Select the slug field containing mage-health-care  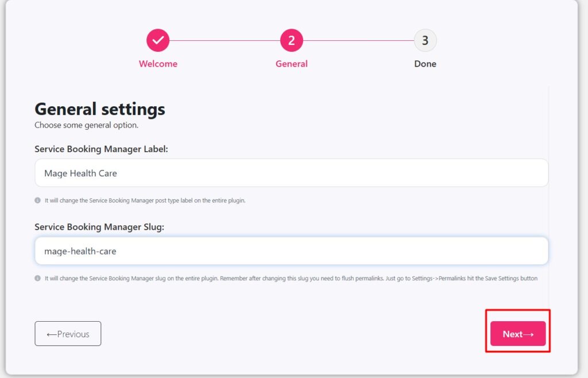[292, 250]
